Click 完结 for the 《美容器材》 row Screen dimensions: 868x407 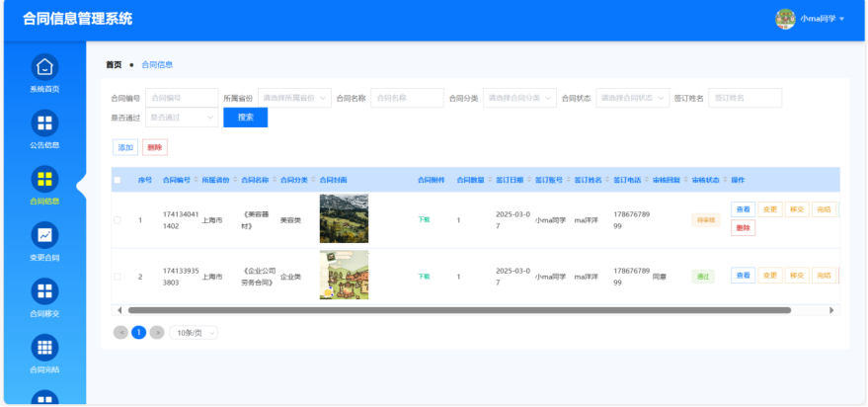tap(824, 209)
